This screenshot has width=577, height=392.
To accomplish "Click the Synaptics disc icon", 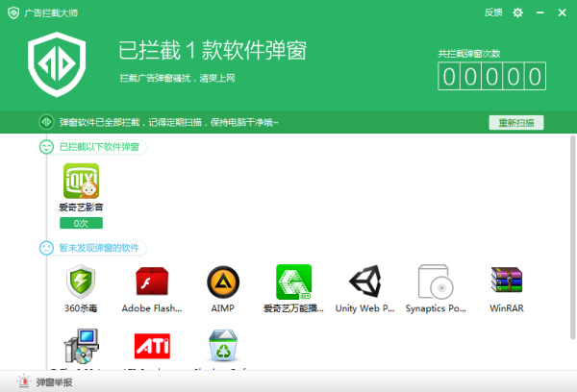I will click(436, 282).
